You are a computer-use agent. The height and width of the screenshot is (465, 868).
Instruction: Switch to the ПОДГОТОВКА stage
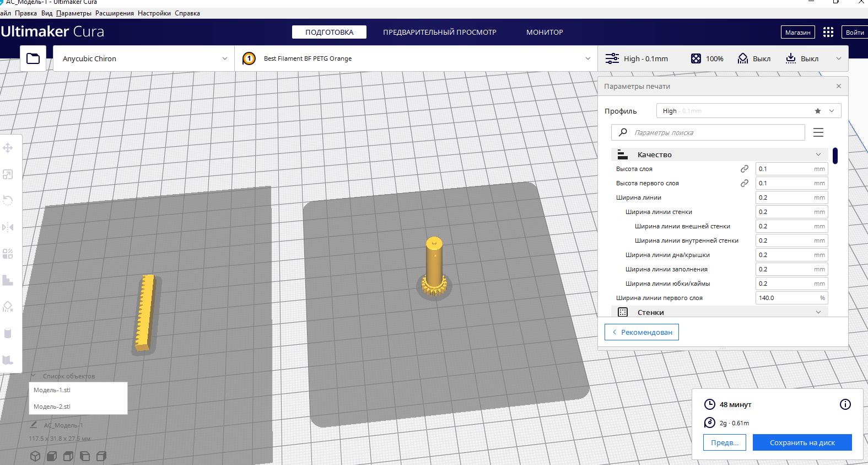330,32
